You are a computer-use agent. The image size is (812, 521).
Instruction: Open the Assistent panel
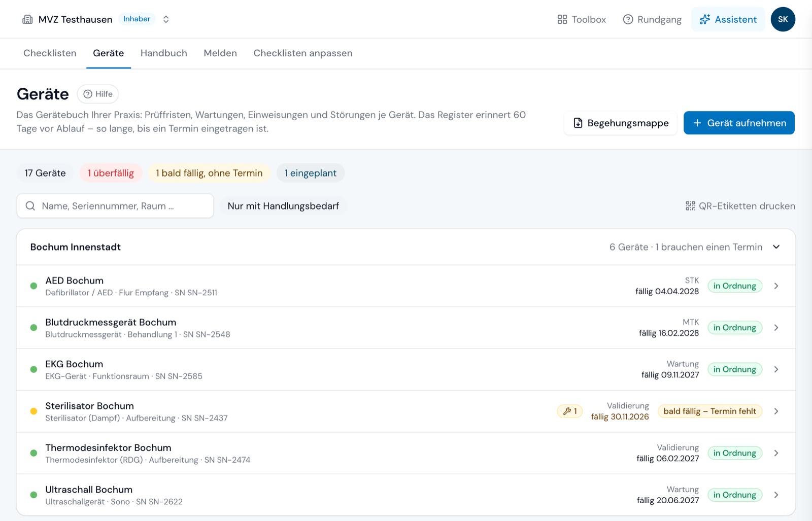click(728, 19)
